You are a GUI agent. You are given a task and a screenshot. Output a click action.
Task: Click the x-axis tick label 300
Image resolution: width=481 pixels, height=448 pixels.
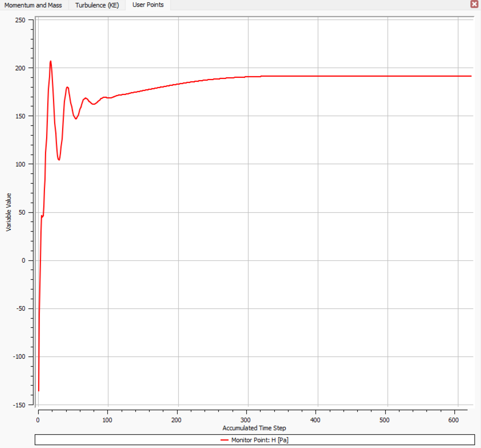pos(246,420)
